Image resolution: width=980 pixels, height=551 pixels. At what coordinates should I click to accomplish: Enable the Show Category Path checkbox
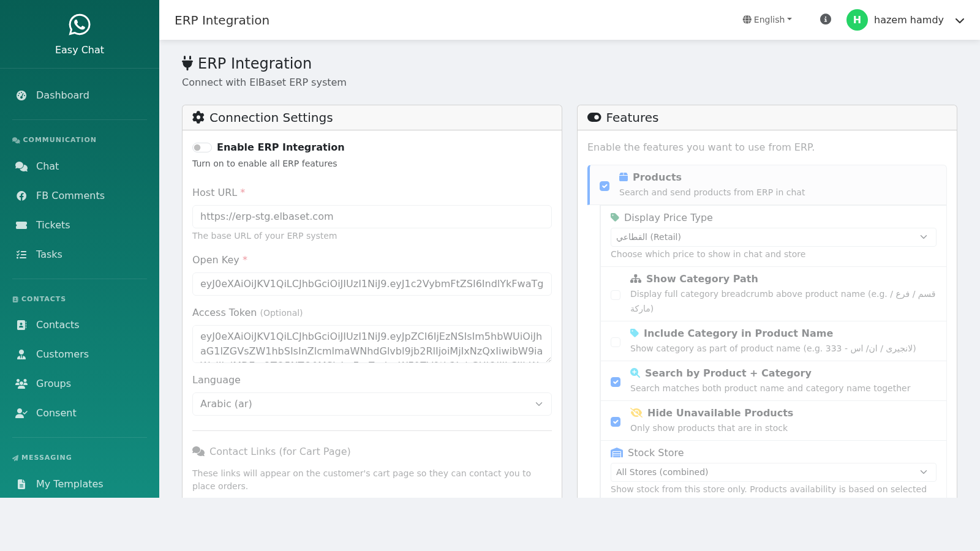(x=616, y=295)
